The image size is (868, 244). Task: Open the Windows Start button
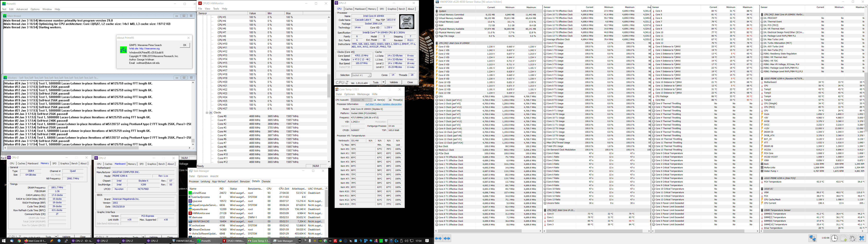point(3,241)
